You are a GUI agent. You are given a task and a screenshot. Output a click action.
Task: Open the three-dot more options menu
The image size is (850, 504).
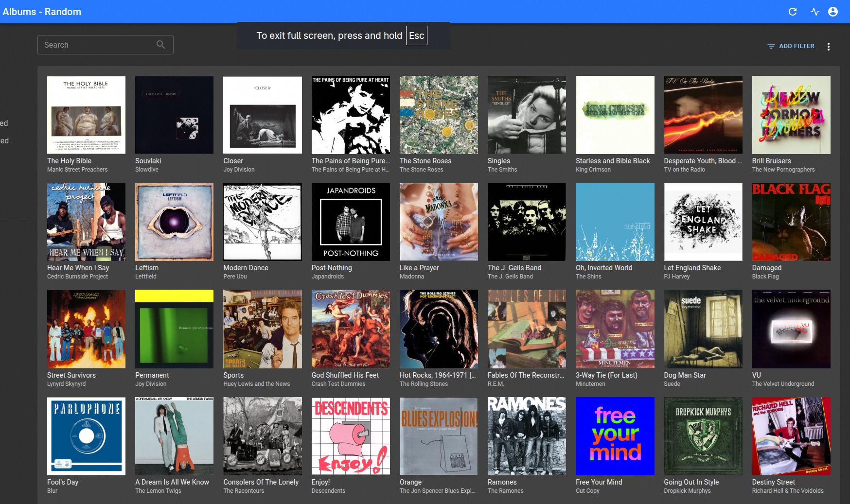point(829,46)
